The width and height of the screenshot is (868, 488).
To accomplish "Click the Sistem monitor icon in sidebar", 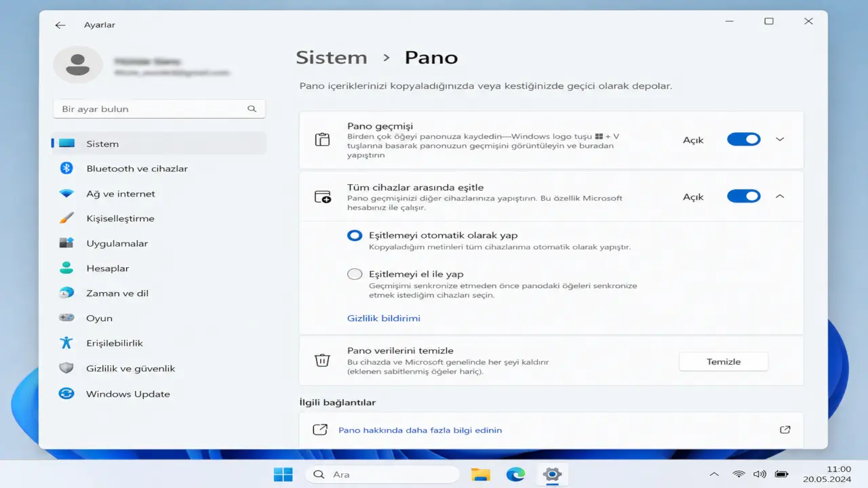I will (x=66, y=144).
